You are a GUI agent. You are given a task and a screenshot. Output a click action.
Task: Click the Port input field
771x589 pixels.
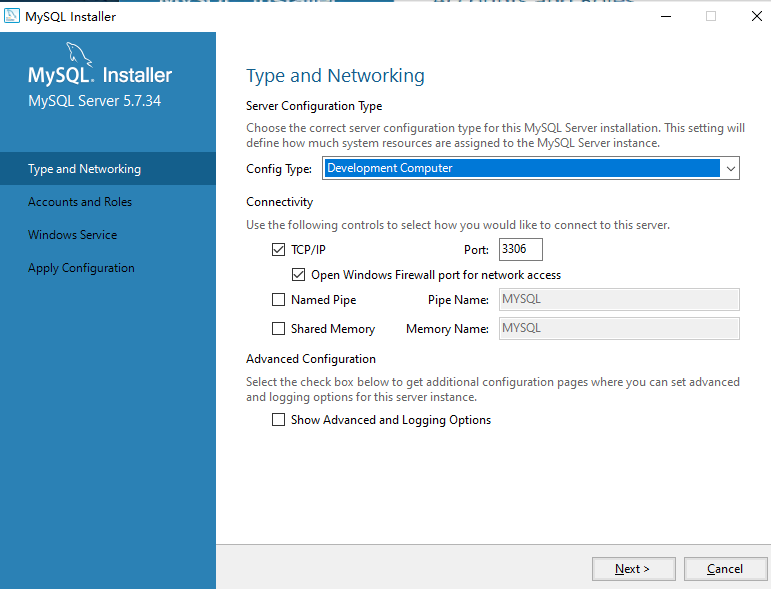521,249
